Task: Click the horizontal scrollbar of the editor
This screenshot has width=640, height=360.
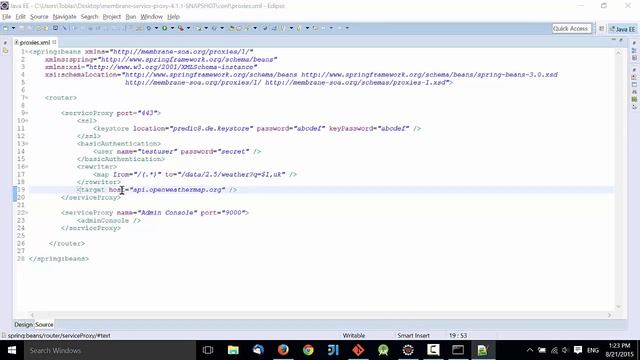Action: (x=320, y=315)
